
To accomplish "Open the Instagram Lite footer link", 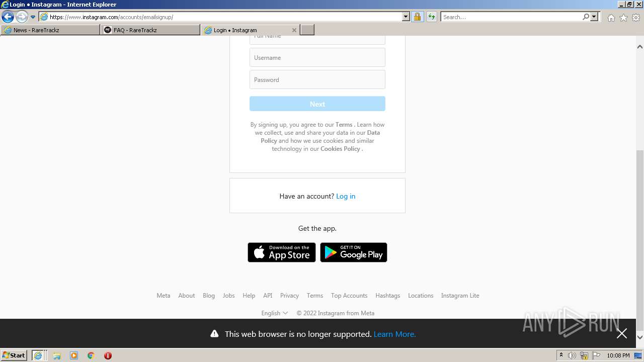I will (460, 296).
